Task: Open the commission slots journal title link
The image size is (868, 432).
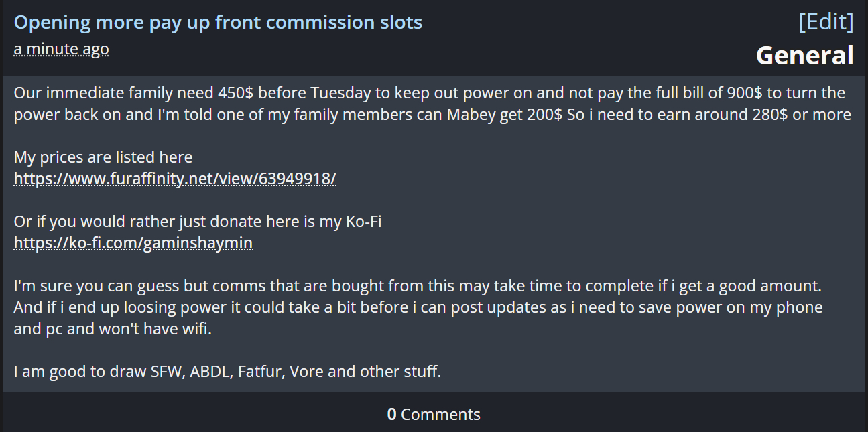Action: 218,22
